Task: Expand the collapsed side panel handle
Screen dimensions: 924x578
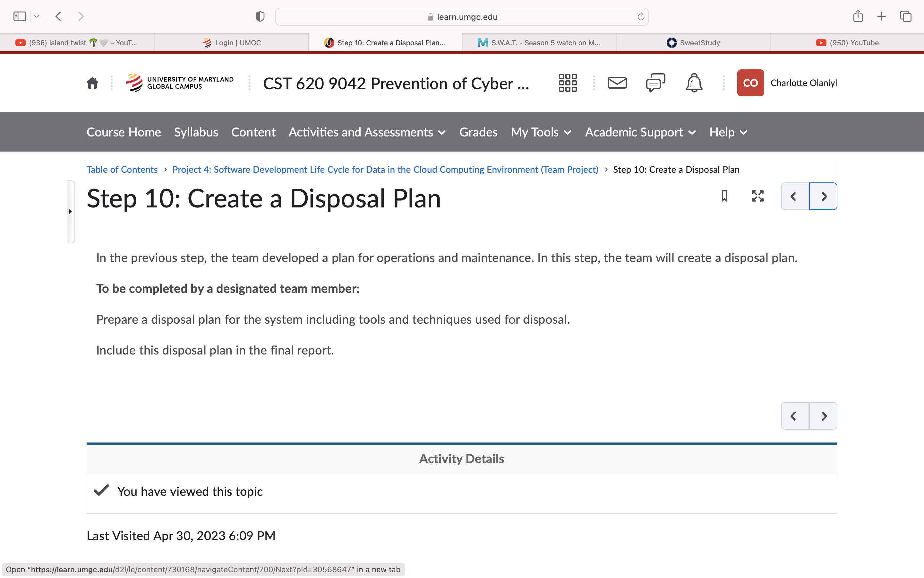Action: (71, 211)
